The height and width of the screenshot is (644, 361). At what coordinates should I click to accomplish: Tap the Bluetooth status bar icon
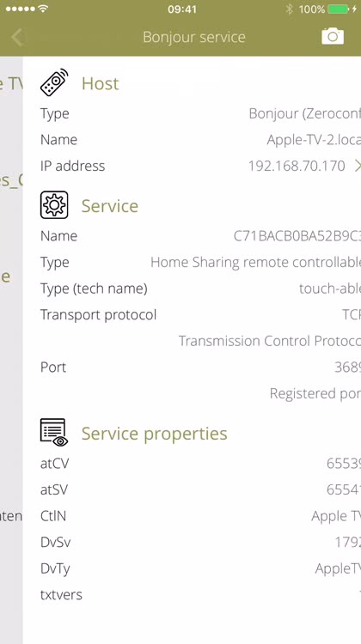290,9
